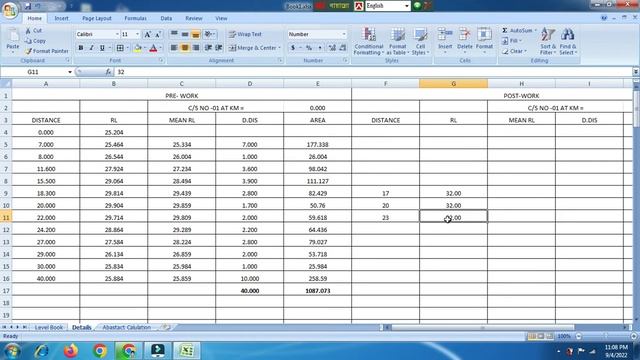Toggle Underline formatting

[102, 48]
